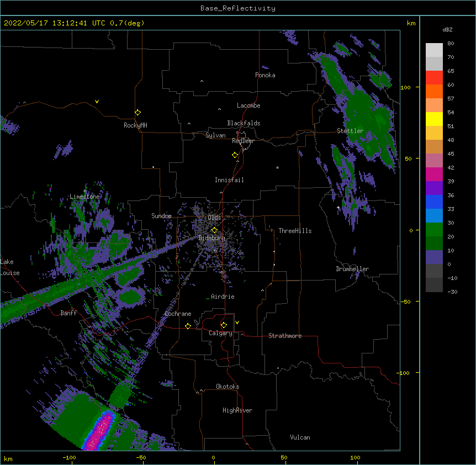Click the yellow diamond marker above Calgary label
The image size is (476, 465).
point(224,325)
